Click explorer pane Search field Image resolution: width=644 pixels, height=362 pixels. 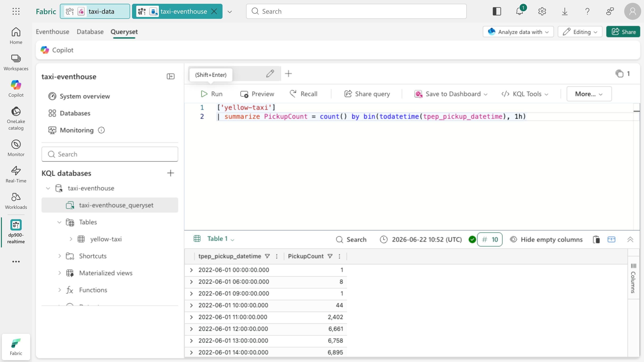(110, 154)
